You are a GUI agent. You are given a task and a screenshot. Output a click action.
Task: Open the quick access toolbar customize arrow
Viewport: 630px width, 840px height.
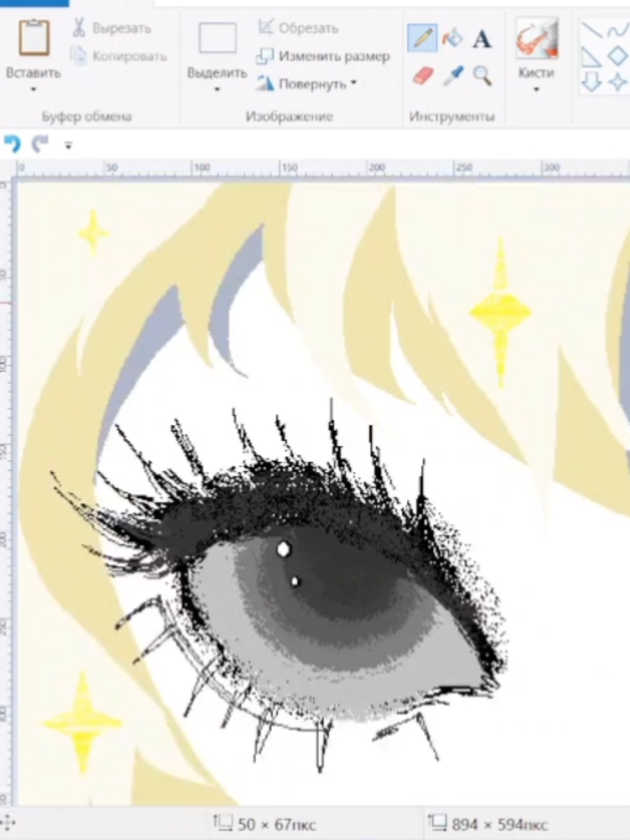point(68,144)
